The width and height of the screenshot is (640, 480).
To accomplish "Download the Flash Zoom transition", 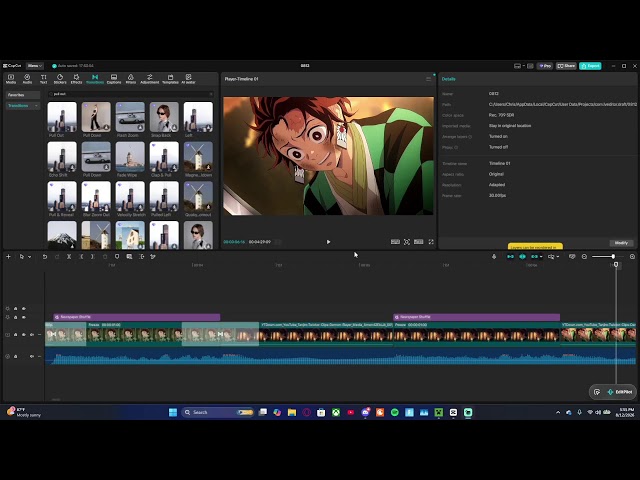I will pos(140,128).
